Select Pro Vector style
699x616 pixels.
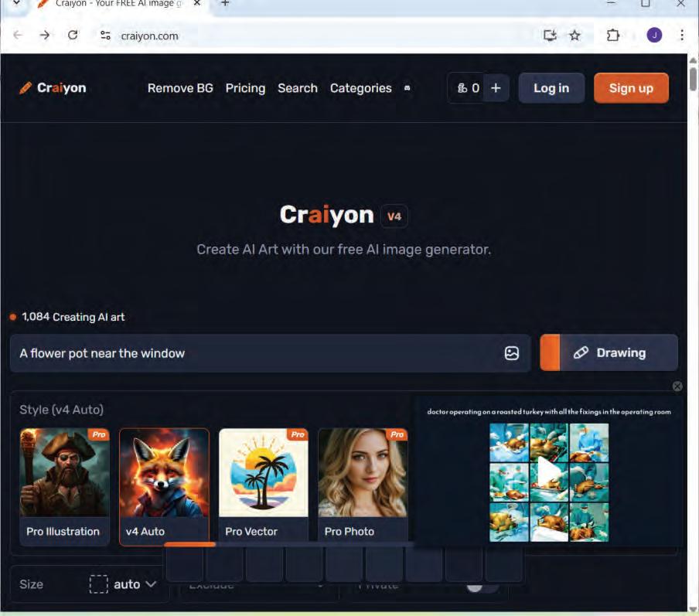pos(264,487)
